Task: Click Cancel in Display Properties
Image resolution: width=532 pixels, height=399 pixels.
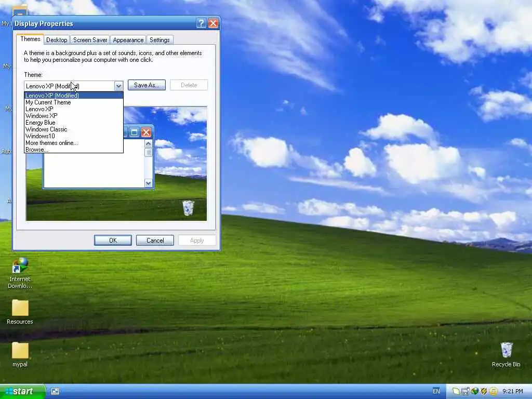Action: pos(155,240)
